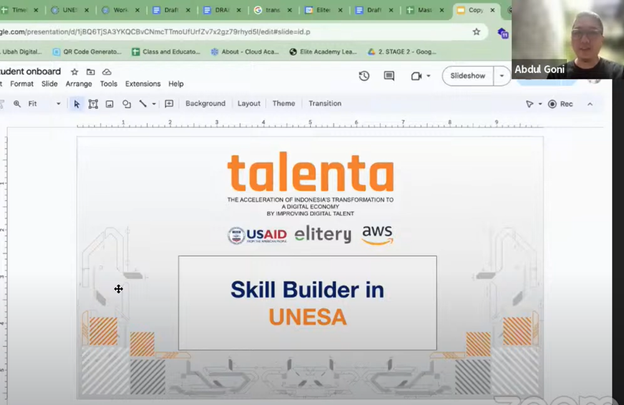Select the elitery logo on slide
This screenshot has height=405, width=624.
point(323,234)
